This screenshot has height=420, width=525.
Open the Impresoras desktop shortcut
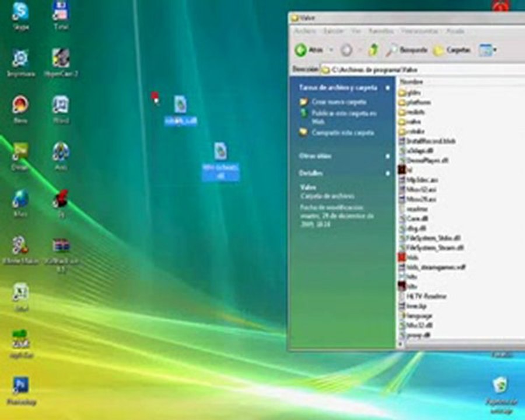click(20, 63)
